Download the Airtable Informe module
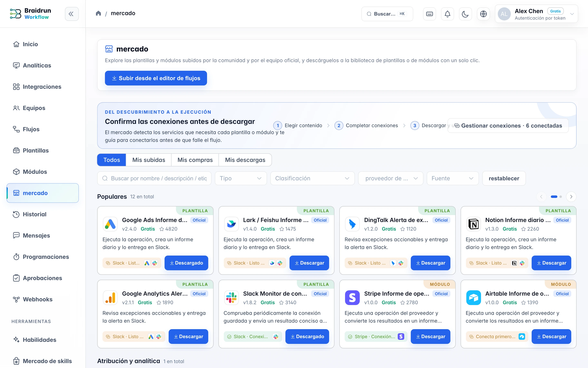Screen dimensions: 588x368 pyautogui.click(x=551, y=336)
